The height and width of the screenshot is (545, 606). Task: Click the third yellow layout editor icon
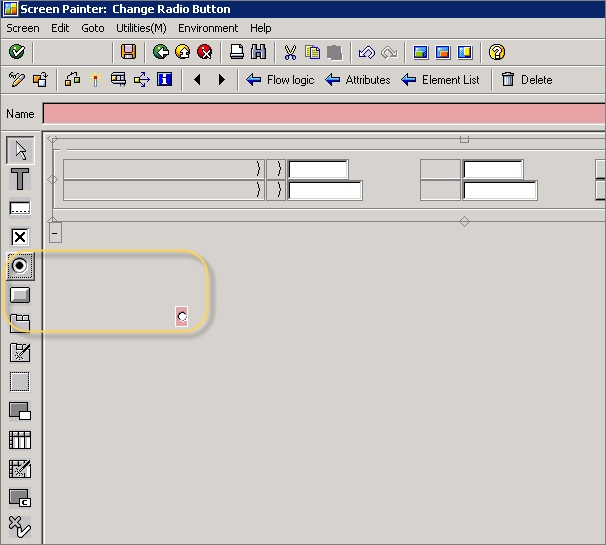click(x=465, y=52)
